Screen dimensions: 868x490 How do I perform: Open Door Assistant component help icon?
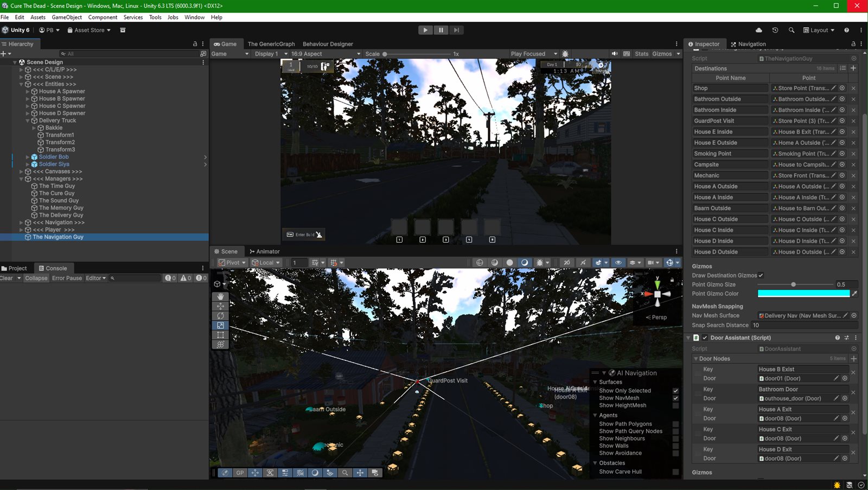click(837, 338)
